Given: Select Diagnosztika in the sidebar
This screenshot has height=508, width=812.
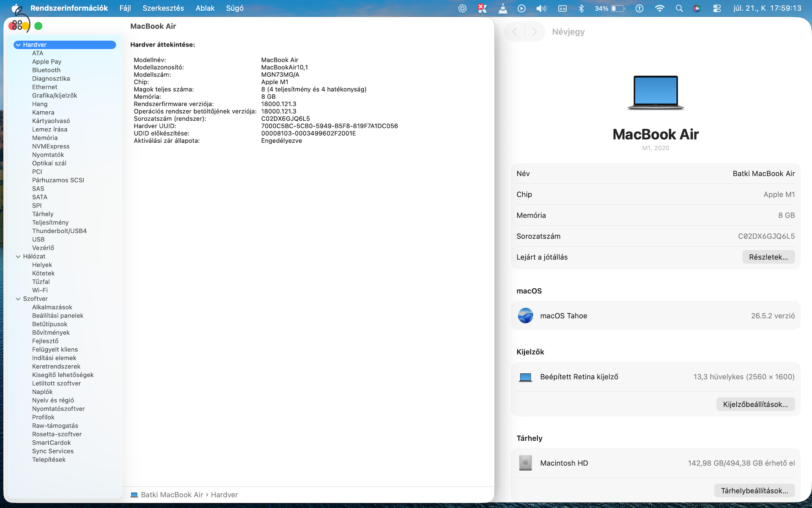Looking at the screenshot, I should 51,79.
